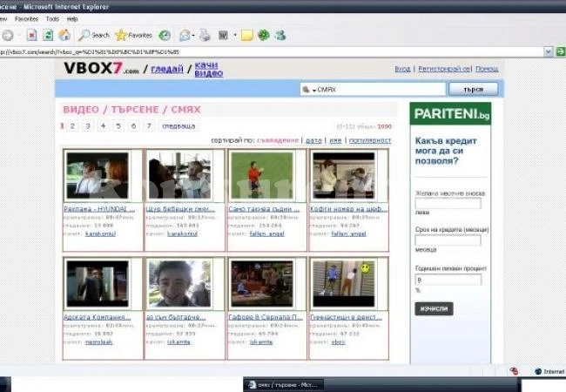The image size is (566, 392).
Task: Click the 'търси' search button
Action: click(x=473, y=89)
